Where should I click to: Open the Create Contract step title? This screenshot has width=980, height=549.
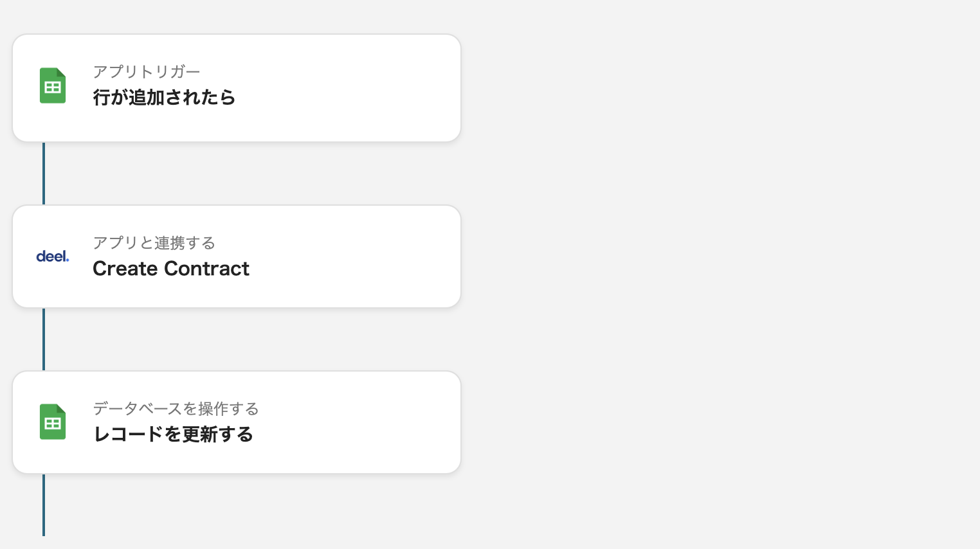pos(170,269)
